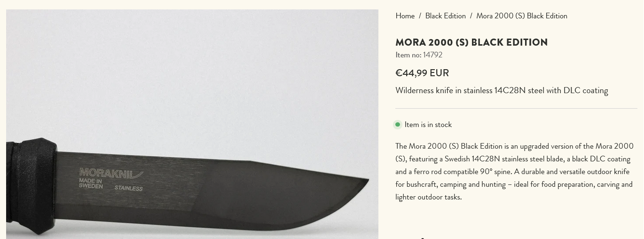644x239 pixels.
Task: Click the slash between Home and Black Edition
Action: coord(420,16)
